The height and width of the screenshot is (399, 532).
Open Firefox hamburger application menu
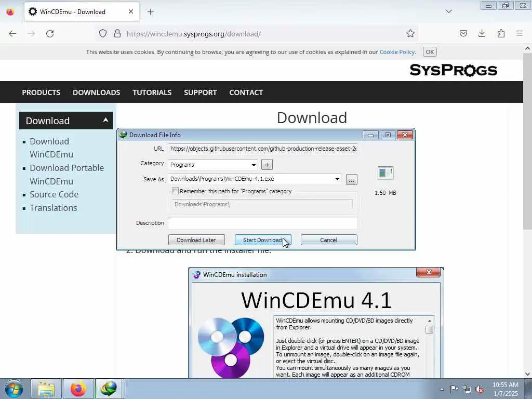coord(520,34)
